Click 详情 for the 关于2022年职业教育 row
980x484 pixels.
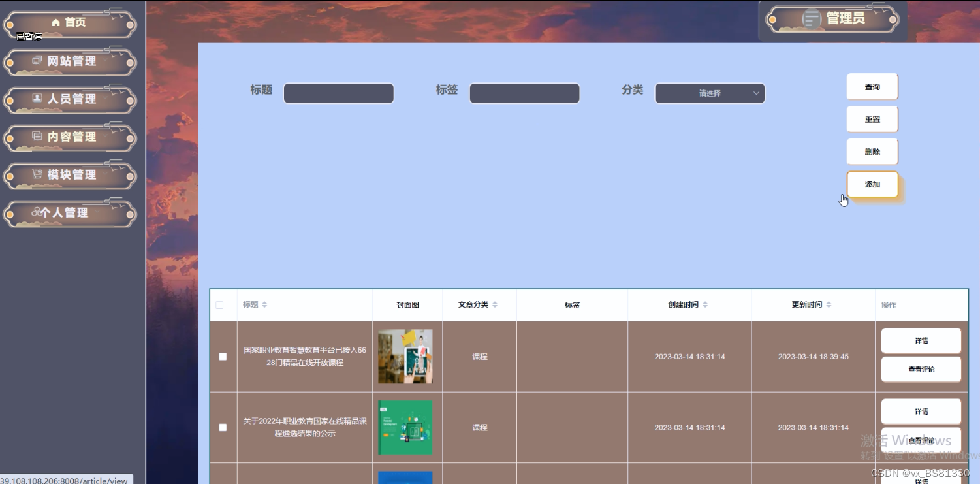(921, 411)
